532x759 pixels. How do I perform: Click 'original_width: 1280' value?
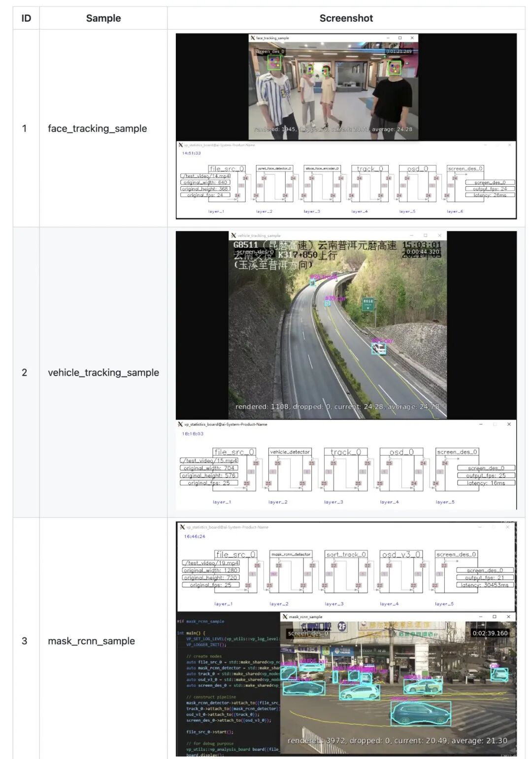211,570
